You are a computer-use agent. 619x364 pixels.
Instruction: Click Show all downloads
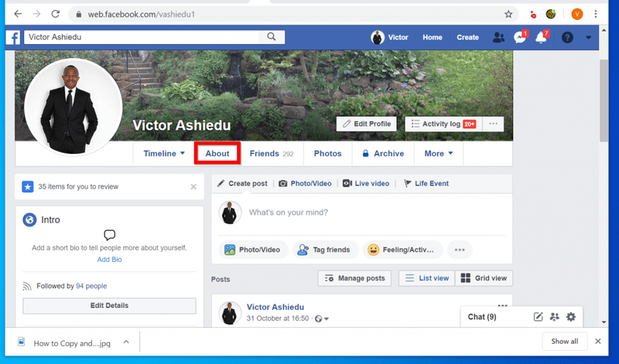tap(565, 342)
